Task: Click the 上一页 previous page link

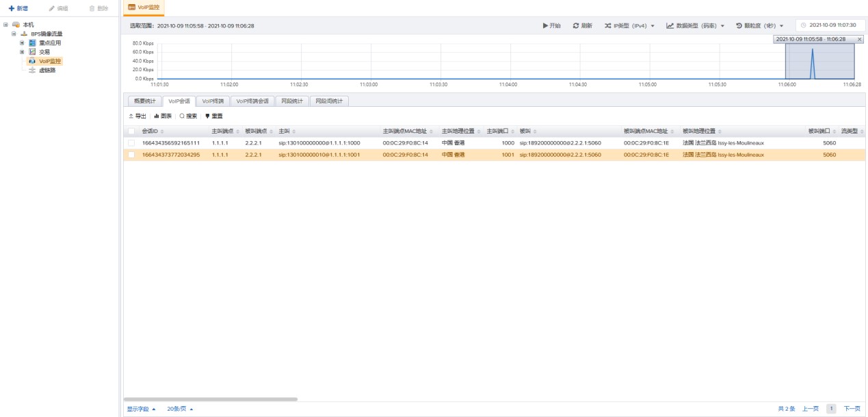Action: [811, 409]
